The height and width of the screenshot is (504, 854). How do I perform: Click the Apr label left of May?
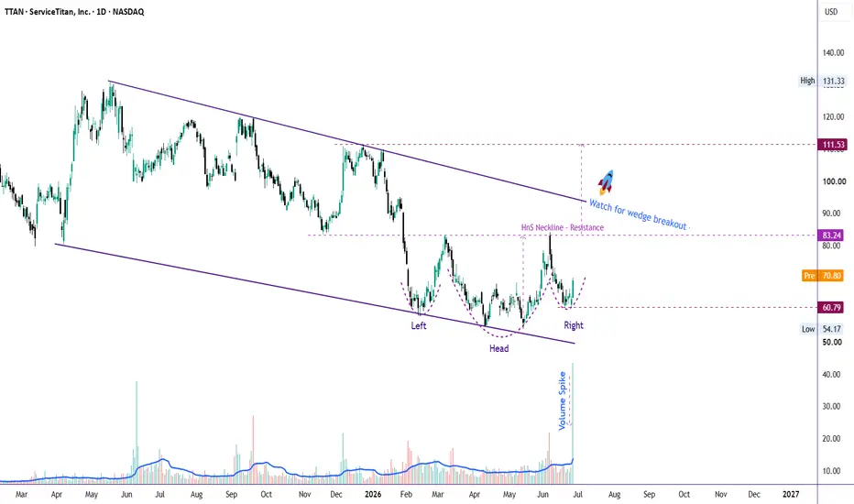tap(57, 494)
